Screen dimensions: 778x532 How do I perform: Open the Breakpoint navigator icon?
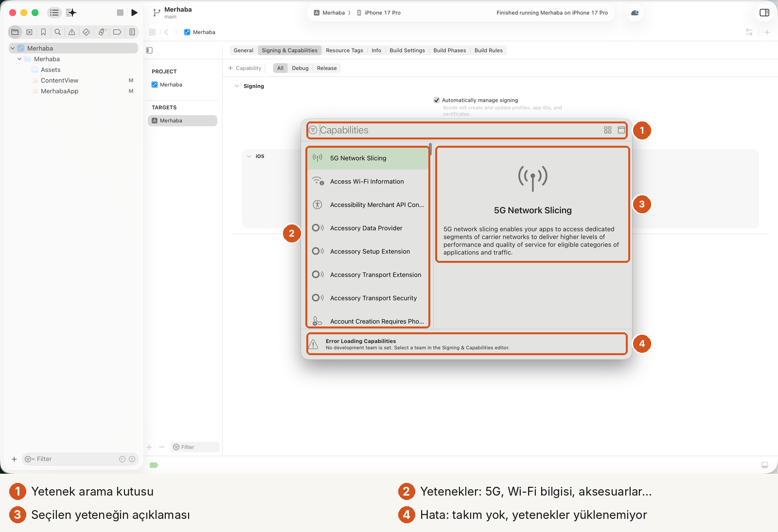coord(117,32)
